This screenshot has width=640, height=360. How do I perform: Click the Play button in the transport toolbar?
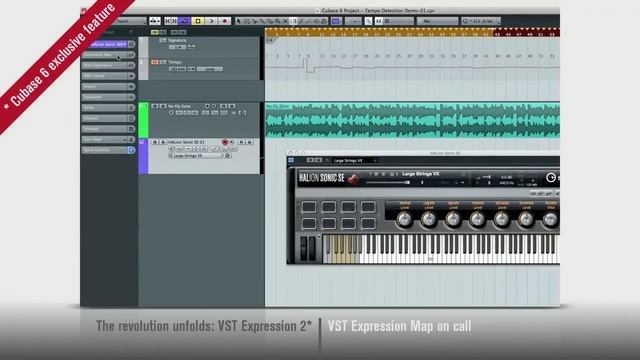point(211,21)
